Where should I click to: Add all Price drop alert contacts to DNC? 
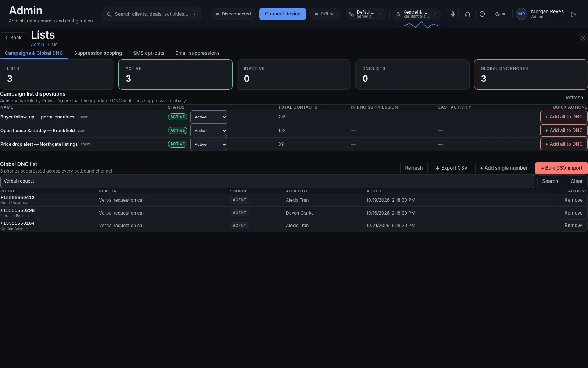pyautogui.click(x=564, y=144)
